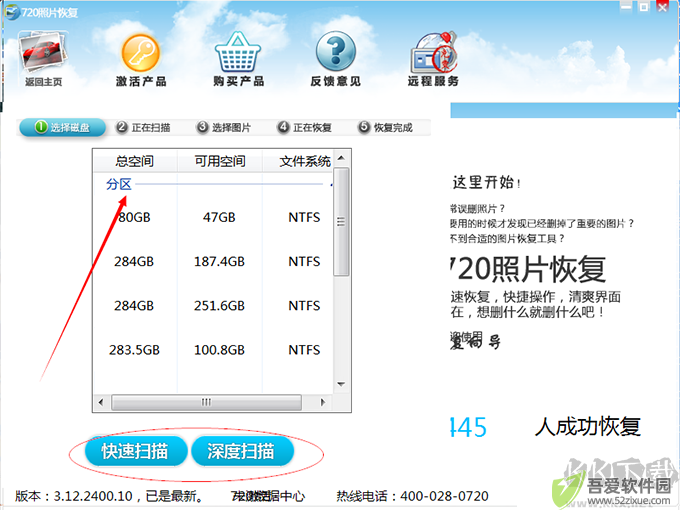Click NTFS cell in 80GB row

coord(304,217)
